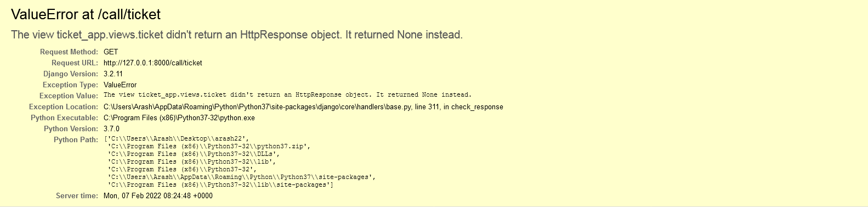868x207 pixels.
Task: Click the python37.zip path entry
Action: click(x=209, y=147)
